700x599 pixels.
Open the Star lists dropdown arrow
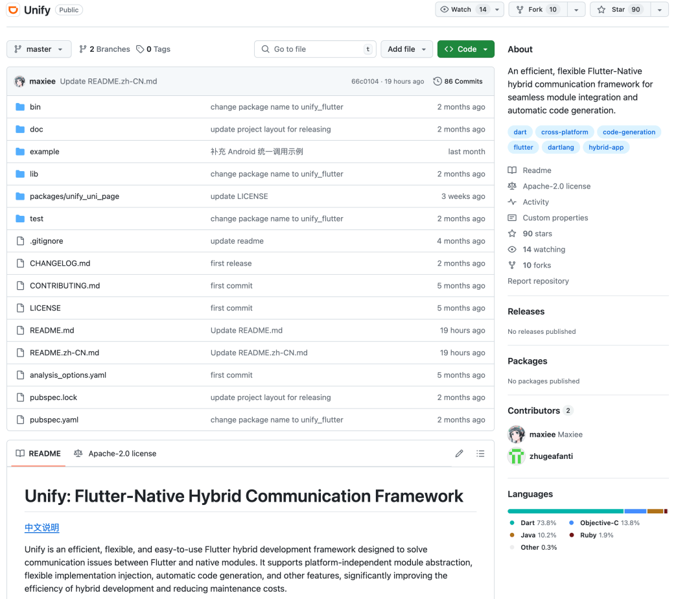(659, 9)
